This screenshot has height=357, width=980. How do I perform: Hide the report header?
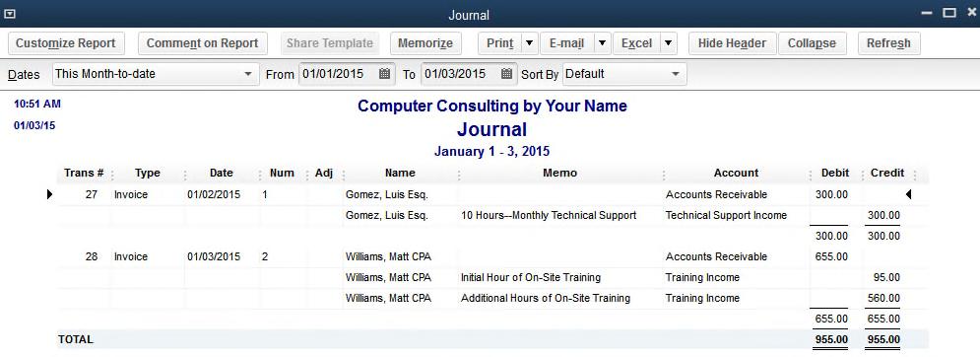[x=732, y=43]
